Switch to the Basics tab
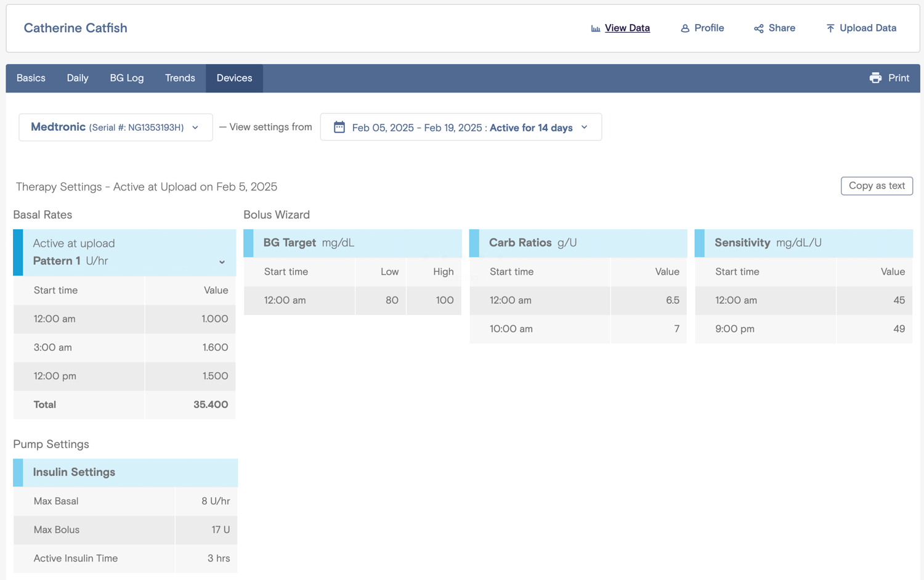 coord(31,78)
